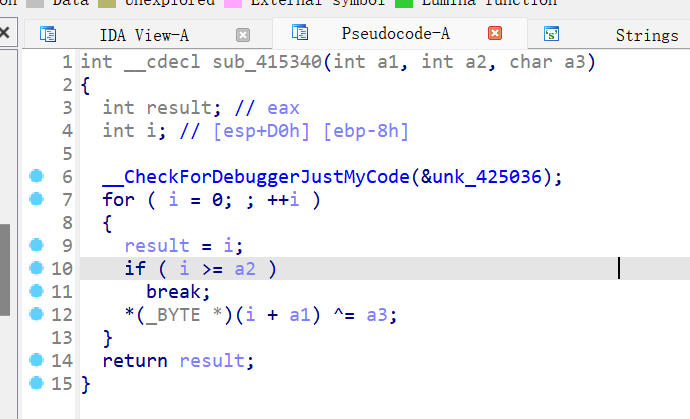Click line number 13 in gutter

click(62, 338)
